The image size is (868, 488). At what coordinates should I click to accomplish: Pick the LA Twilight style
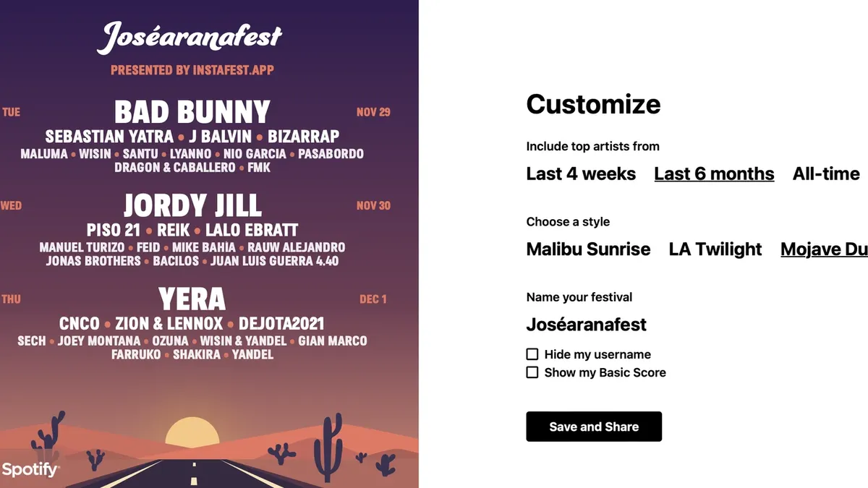715,249
